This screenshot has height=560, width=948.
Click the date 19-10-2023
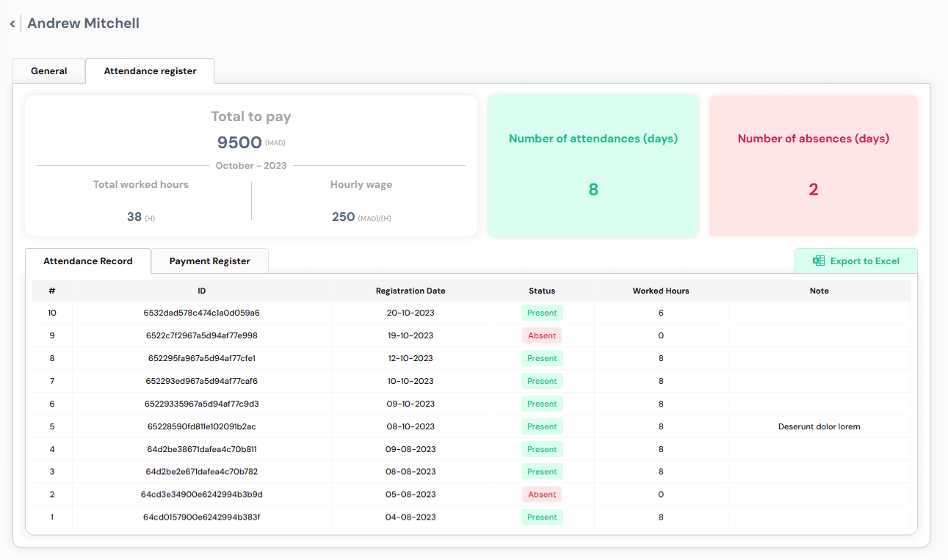[410, 336]
